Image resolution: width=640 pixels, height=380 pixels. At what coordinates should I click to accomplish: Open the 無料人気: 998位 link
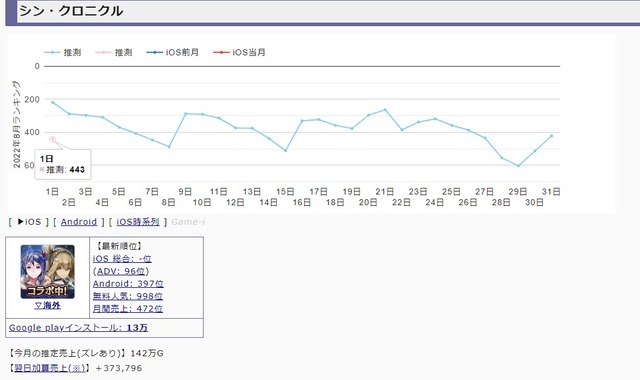point(128,296)
